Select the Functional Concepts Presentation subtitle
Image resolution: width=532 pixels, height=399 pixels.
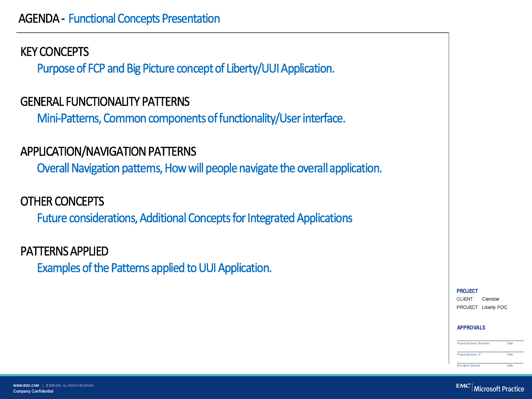[144, 19]
